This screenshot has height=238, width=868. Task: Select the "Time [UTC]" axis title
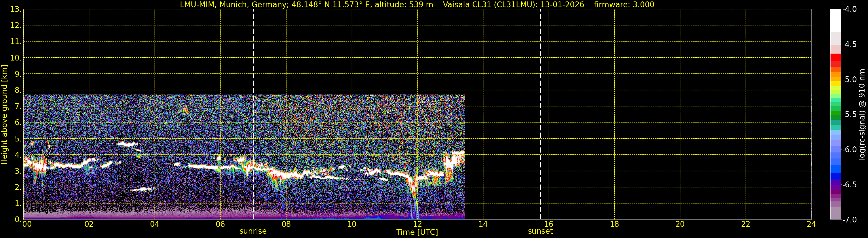(x=417, y=232)
